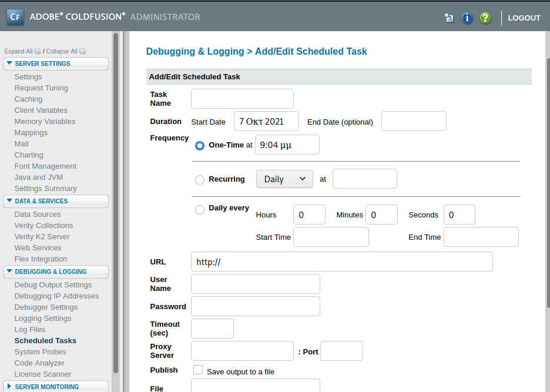Image resolution: width=550 pixels, height=392 pixels.
Task: Open Mappings page
Action: [x=31, y=133]
